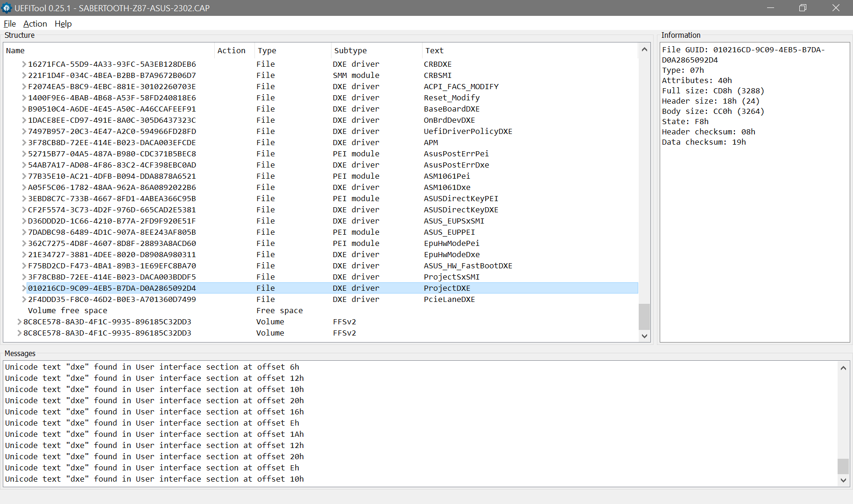Image resolution: width=853 pixels, height=504 pixels.
Task: Expand the A05F5C06-1782 ASM1061Dxe node
Action: point(24,187)
